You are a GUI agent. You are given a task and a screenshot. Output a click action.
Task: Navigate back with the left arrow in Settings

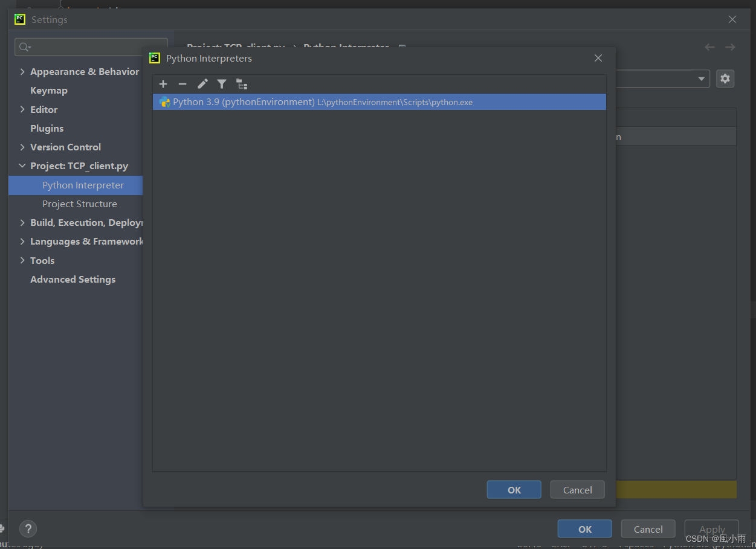tap(709, 47)
